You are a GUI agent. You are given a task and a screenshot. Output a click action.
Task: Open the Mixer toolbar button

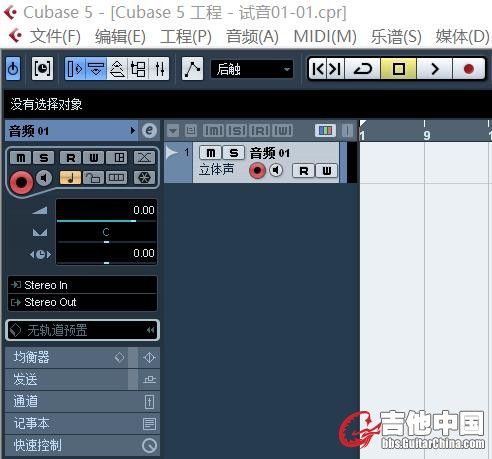(x=159, y=69)
